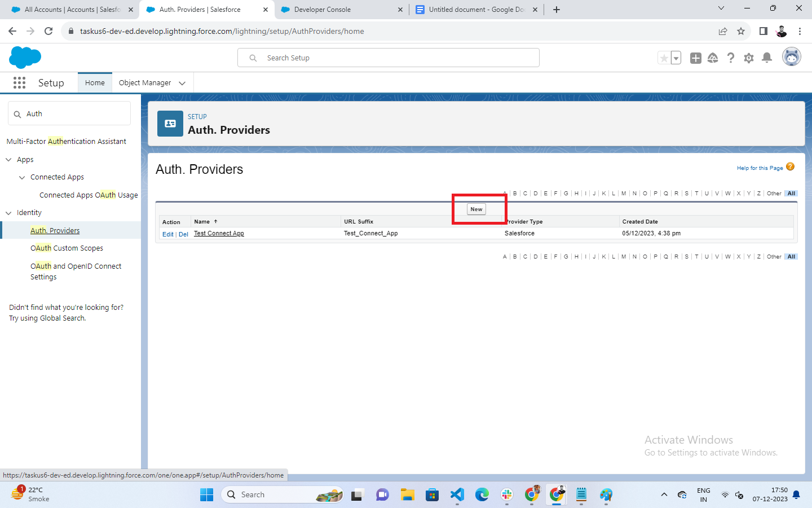This screenshot has width=812, height=508.
Task: Open user profile avatar
Action: click(x=792, y=57)
